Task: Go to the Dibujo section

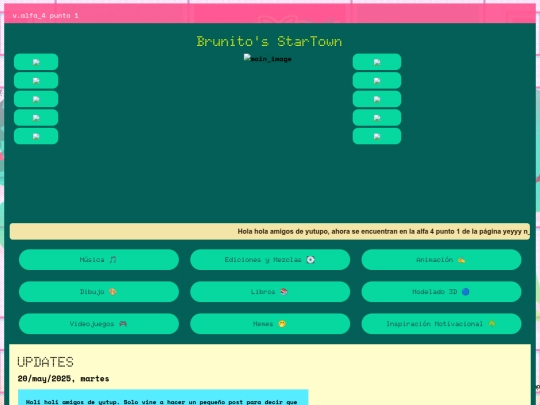Action: pyautogui.click(x=99, y=292)
